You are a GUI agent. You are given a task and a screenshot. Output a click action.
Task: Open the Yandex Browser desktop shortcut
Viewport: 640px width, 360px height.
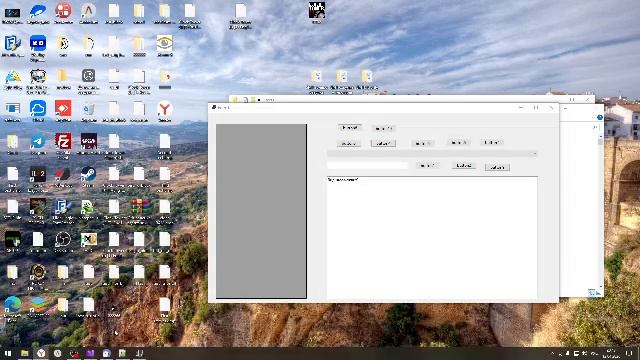pyautogui.click(x=164, y=109)
